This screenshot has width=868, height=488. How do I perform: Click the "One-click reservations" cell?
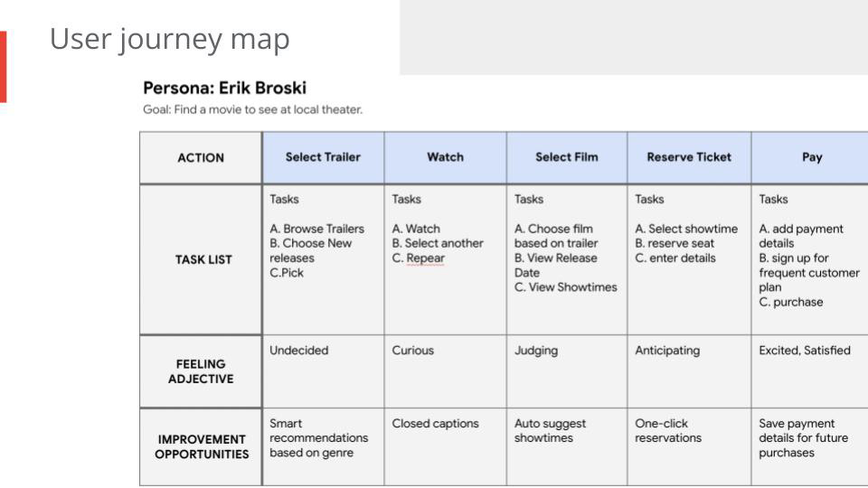click(668, 431)
